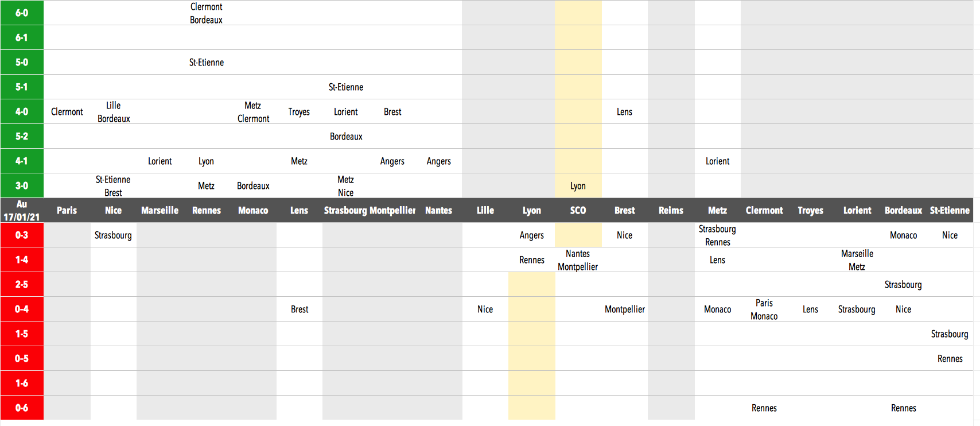Select the red 2-5 score row label
Viewport: 980px width, 426px height.
(x=22, y=285)
